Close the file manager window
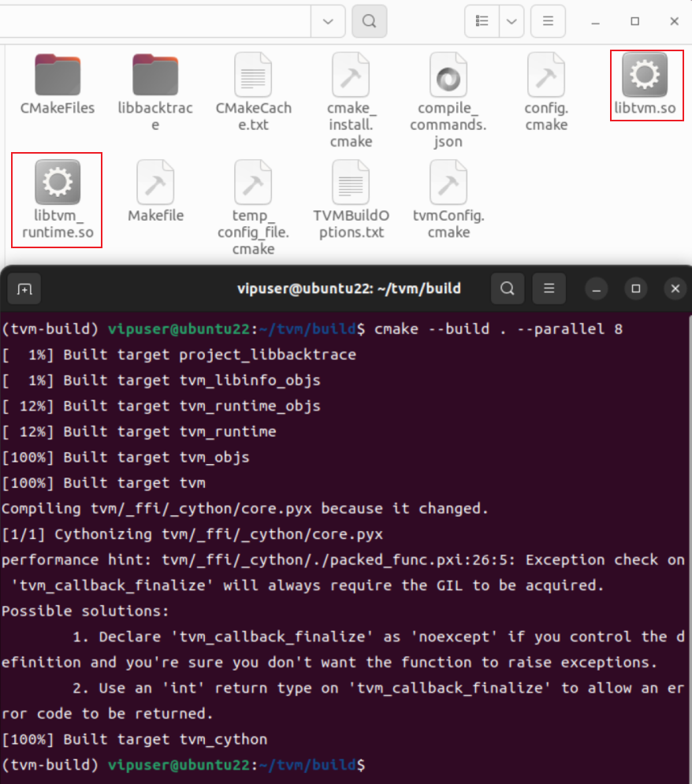 click(x=675, y=21)
